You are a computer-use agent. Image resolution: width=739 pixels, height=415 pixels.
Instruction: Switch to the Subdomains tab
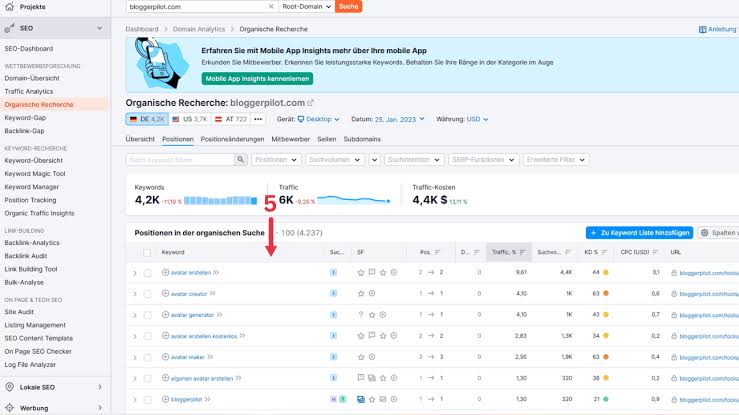click(362, 139)
